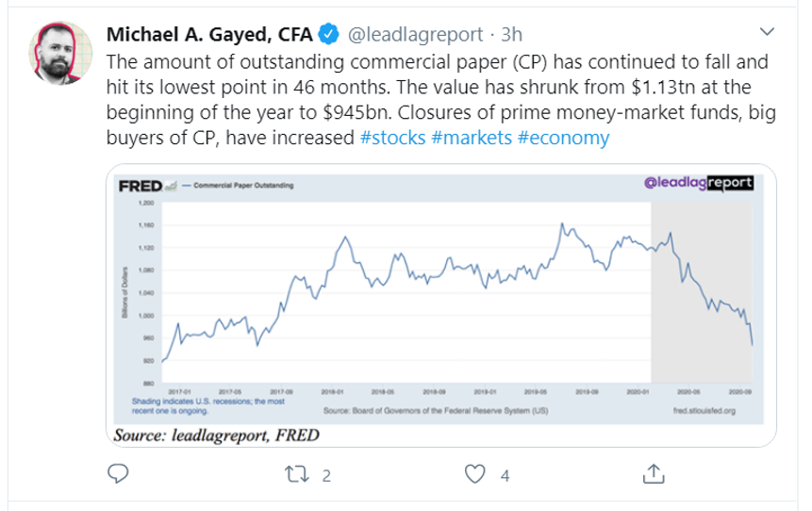Click the "Source: leadlagreport, FRED" caption

point(216,435)
